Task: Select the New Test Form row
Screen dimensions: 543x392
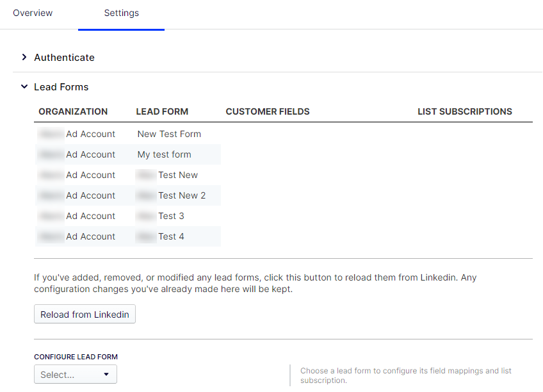Action: click(169, 134)
